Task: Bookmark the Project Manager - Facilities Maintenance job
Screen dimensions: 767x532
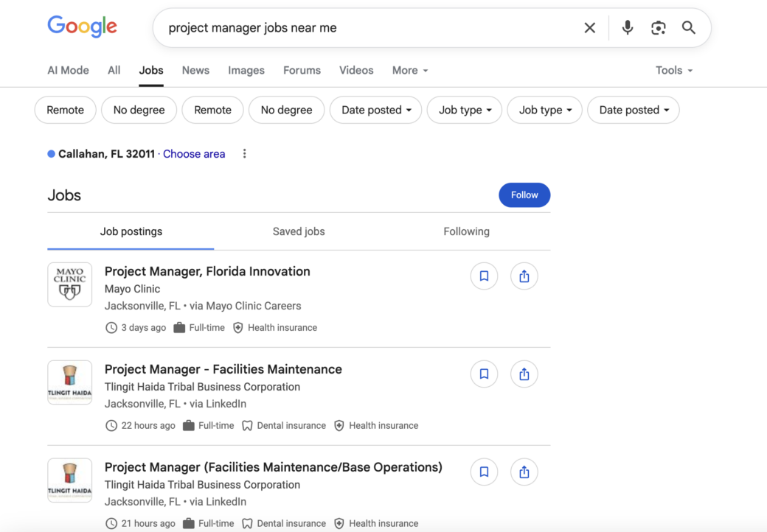Action: [x=485, y=374]
